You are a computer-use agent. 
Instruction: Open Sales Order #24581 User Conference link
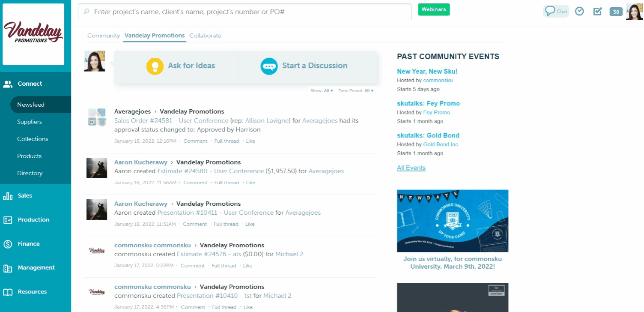point(171,121)
